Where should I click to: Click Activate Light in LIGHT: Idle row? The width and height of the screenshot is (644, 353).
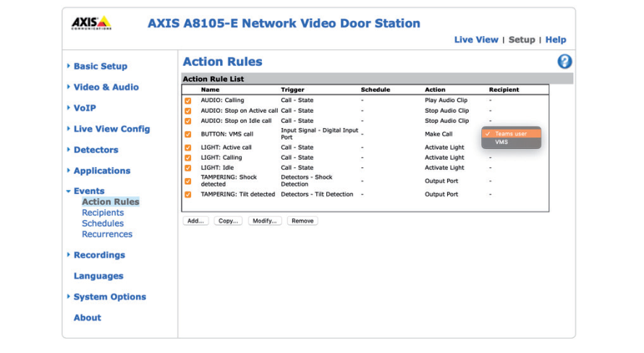tap(444, 168)
